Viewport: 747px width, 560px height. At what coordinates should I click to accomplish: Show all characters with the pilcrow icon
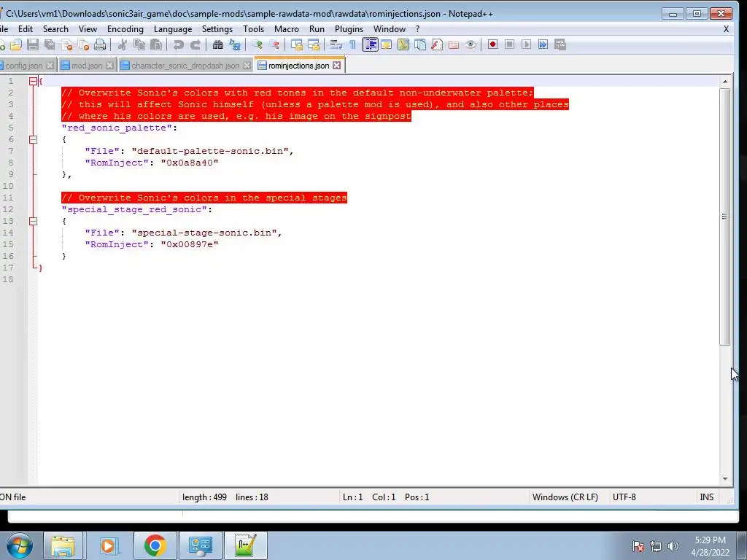coord(352,44)
